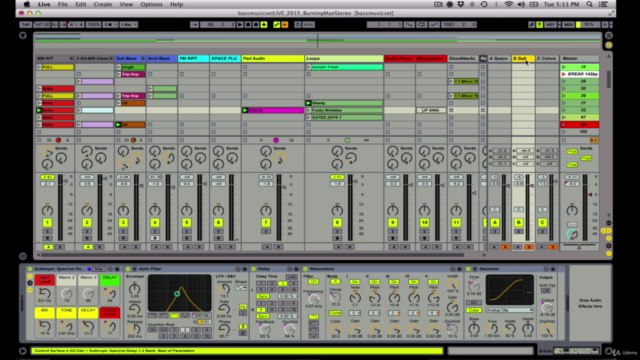Launch the kicks clip playing in 909 KIT

coord(39,110)
